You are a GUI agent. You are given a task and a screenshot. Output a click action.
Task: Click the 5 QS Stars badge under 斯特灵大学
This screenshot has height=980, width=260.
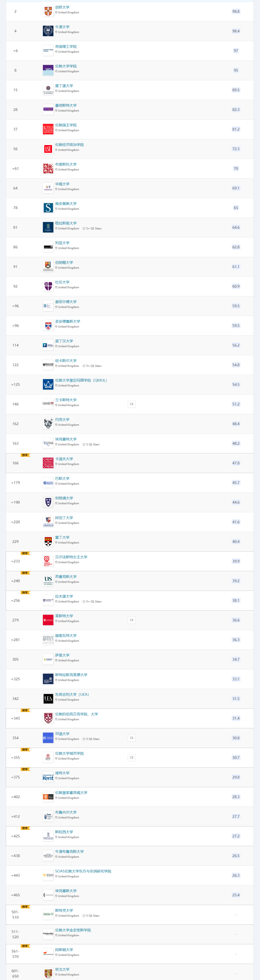coord(91,916)
